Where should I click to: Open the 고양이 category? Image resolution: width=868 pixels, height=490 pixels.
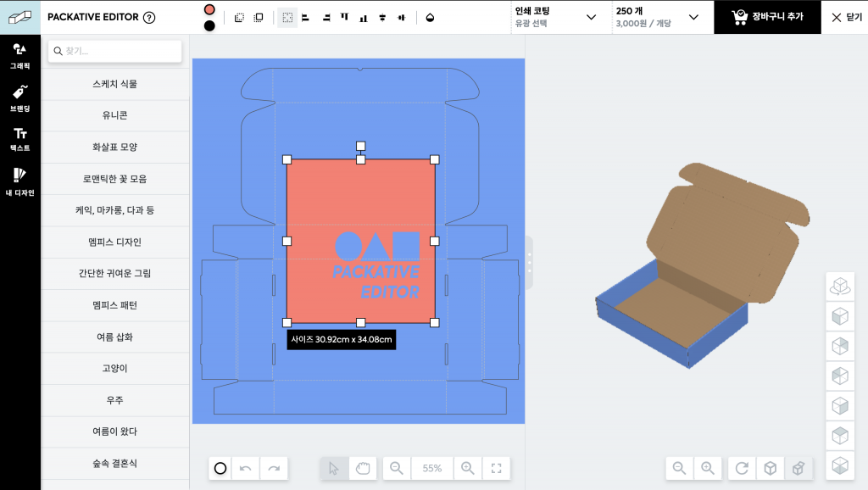pyautogui.click(x=115, y=368)
